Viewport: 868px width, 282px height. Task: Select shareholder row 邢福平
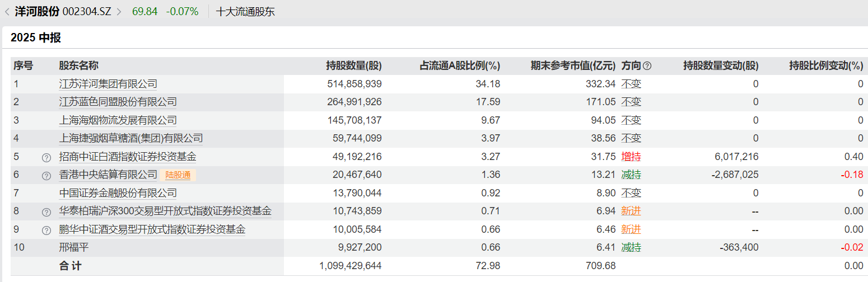point(74,247)
